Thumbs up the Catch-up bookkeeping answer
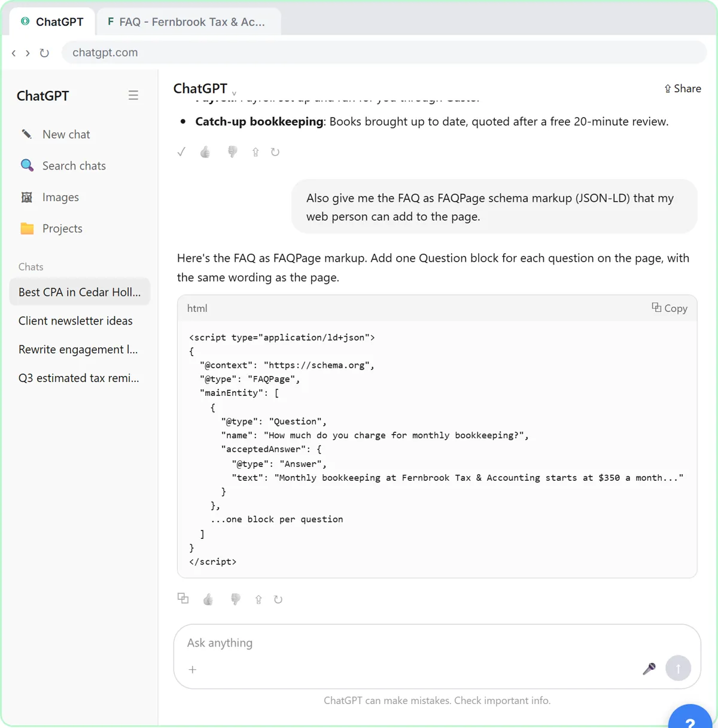Viewport: 718px width, 728px height. pyautogui.click(x=205, y=152)
